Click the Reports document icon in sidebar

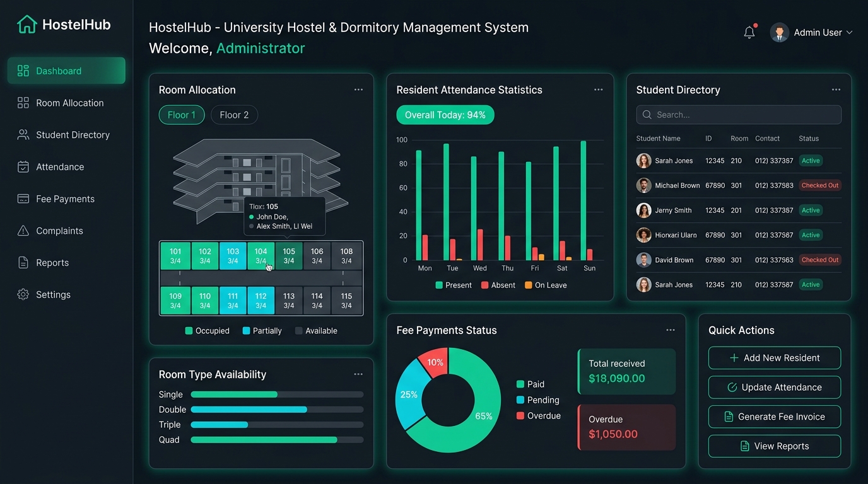(23, 263)
